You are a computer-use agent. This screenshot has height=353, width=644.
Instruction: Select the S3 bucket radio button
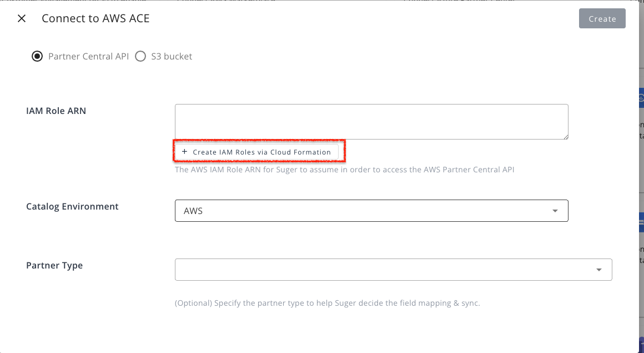pyautogui.click(x=140, y=56)
